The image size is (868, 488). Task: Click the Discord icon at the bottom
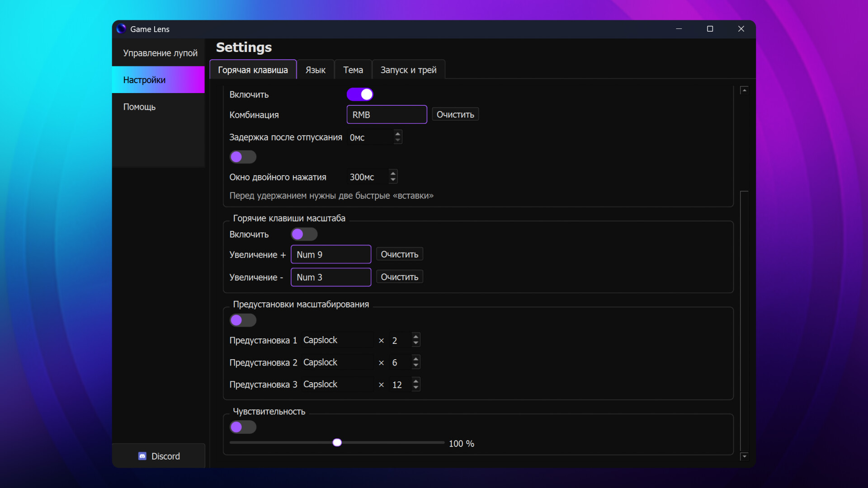[142, 456]
